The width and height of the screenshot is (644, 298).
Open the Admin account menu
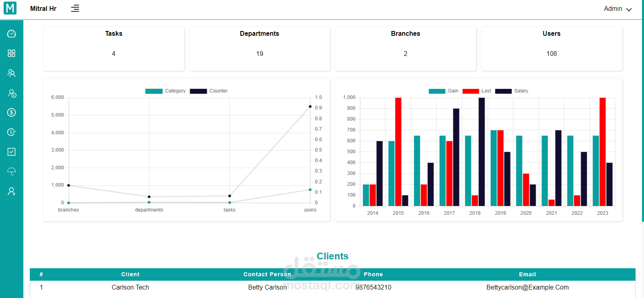click(617, 9)
